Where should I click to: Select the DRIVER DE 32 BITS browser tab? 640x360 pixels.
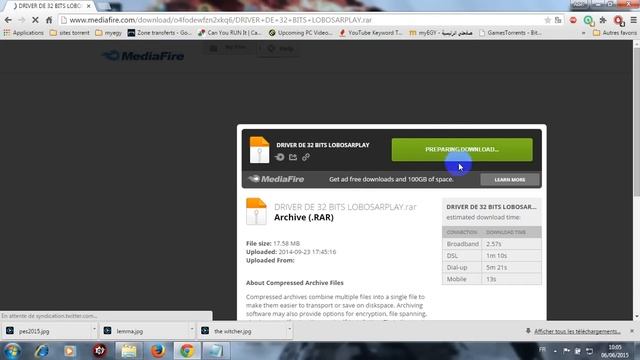click(x=48, y=6)
